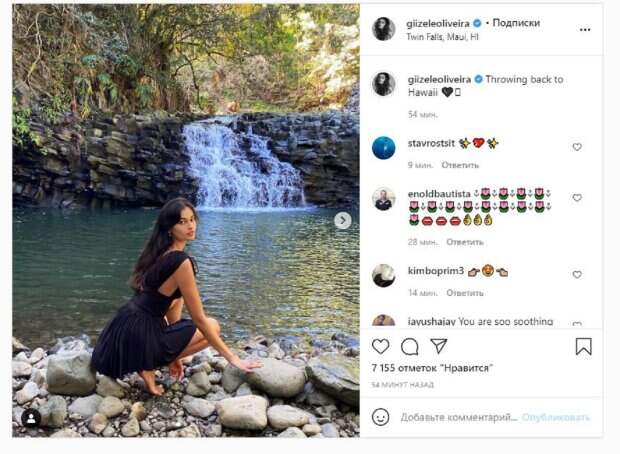The width and height of the screenshot is (620, 454).
Task: Like stavrostsit's comment
Action: [x=577, y=147]
